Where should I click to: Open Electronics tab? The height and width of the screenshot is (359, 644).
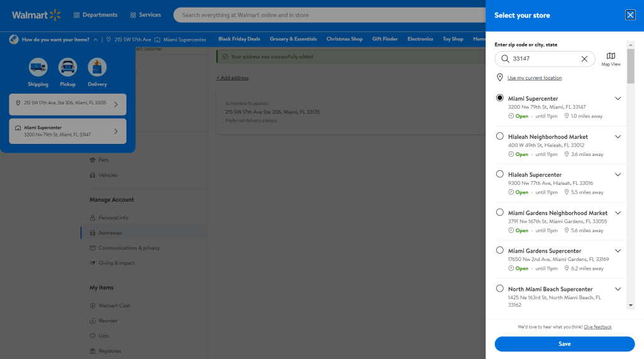[420, 39]
